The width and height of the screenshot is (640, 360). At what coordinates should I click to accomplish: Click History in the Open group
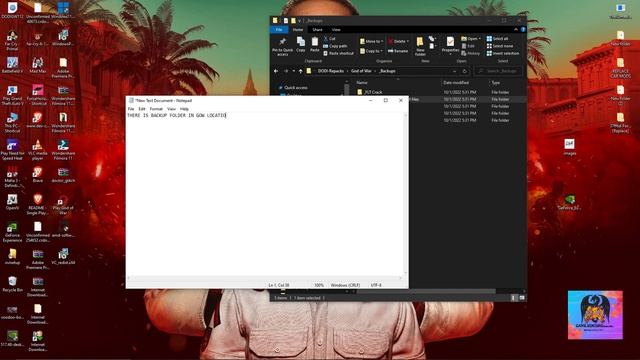point(471,53)
